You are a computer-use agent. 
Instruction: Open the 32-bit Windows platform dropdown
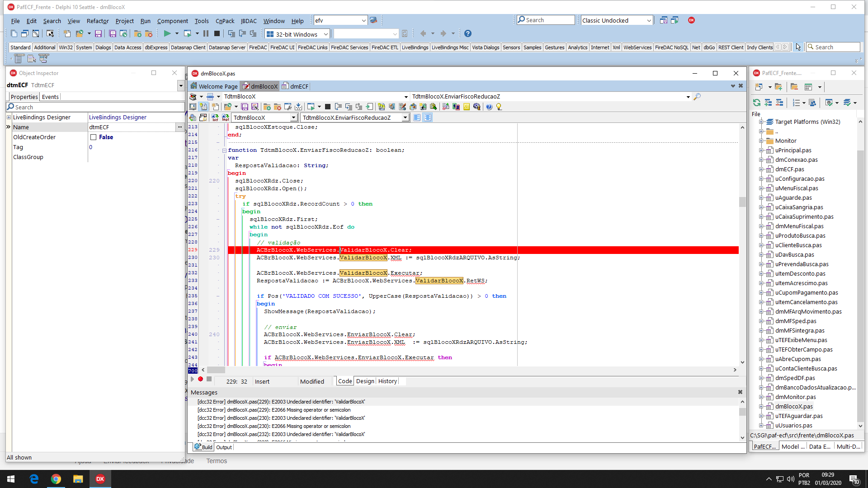coord(325,34)
